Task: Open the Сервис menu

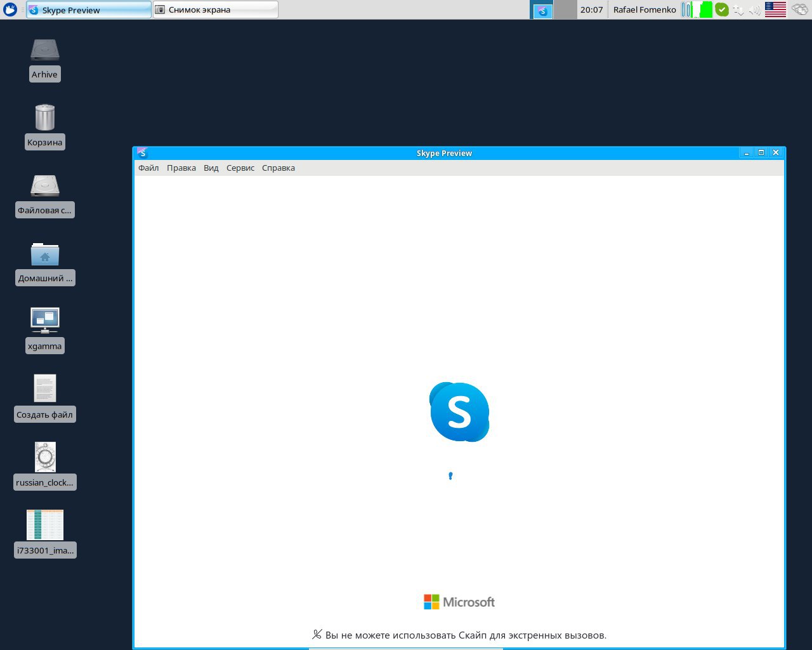Action: click(x=240, y=168)
